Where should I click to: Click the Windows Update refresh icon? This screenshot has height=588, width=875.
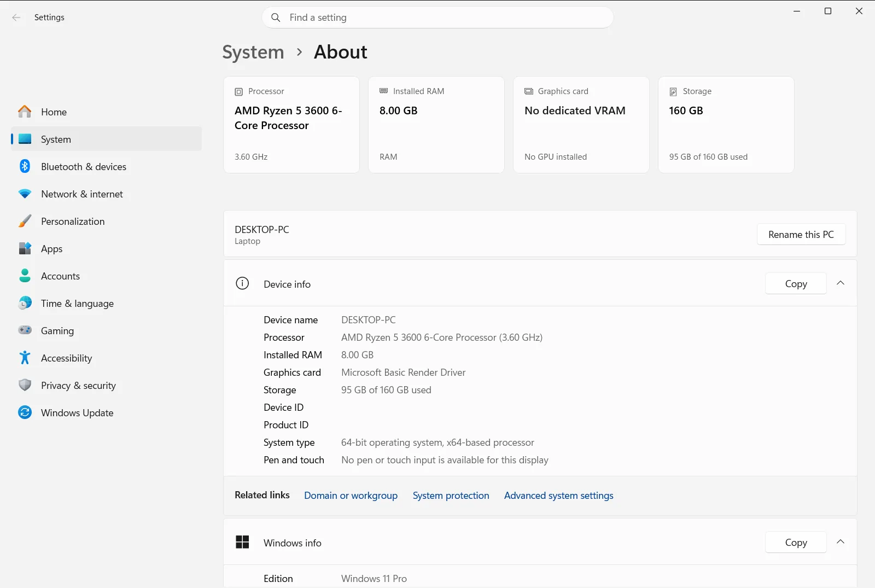(25, 412)
